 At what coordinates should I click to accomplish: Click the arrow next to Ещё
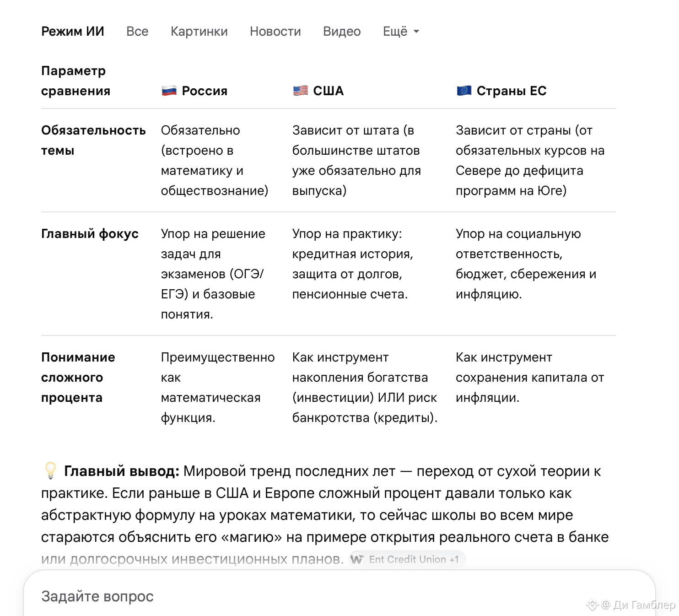click(416, 32)
